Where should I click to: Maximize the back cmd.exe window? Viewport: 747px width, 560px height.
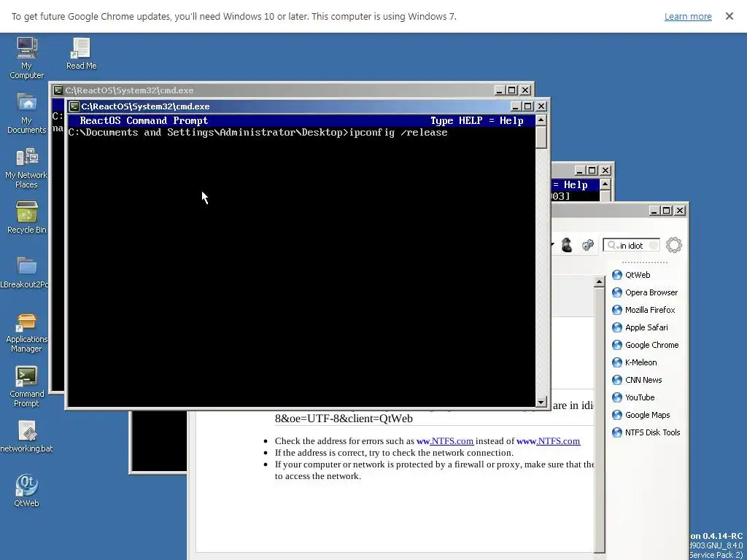coord(512,90)
